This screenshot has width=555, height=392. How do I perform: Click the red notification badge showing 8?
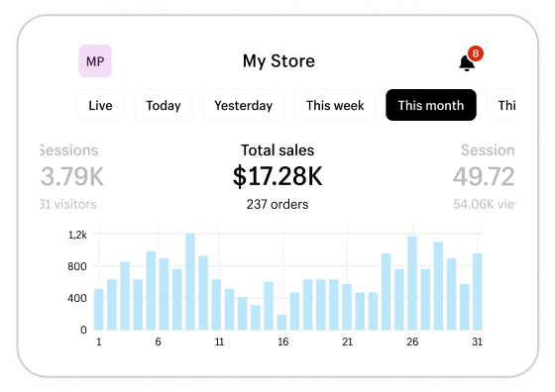476,53
